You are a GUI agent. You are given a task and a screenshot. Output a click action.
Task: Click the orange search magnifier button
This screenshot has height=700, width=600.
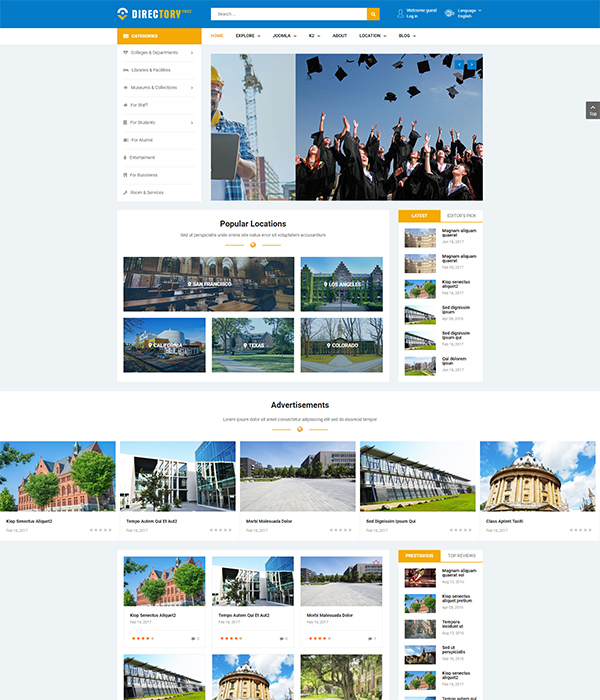373,14
